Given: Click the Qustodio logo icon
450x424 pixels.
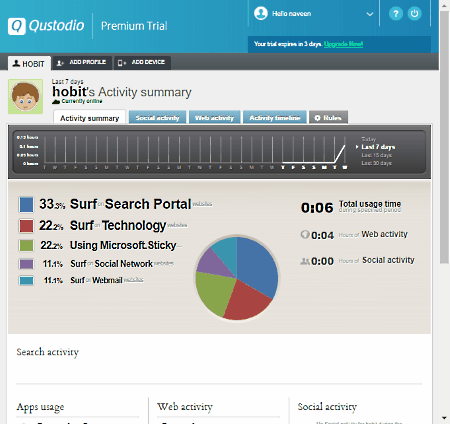Looking at the screenshot, I should coord(17,26).
